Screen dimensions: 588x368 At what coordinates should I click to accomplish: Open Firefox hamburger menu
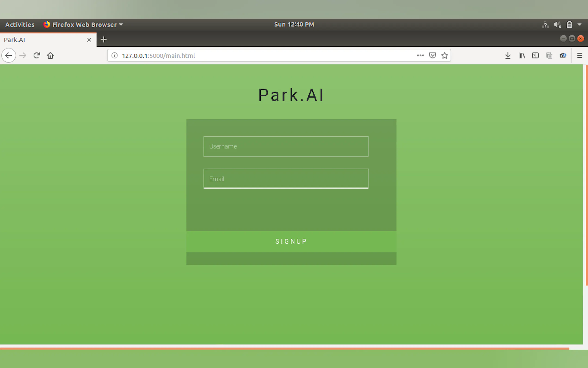click(580, 55)
